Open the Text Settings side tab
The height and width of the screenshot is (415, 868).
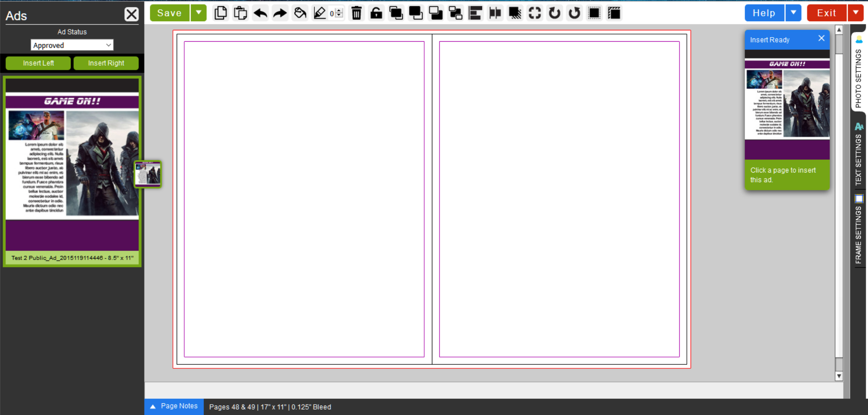coord(858,154)
